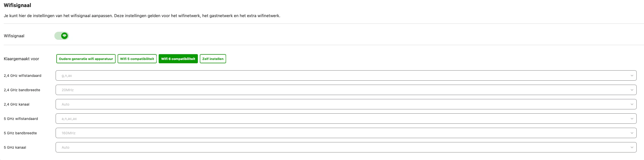Click the chevron arrow for 2,4 GHz kanaal

coord(632,104)
